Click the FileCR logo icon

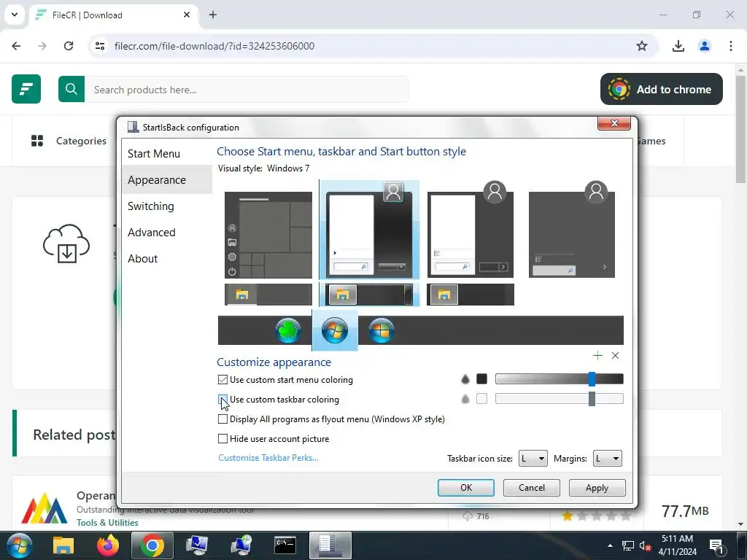pyautogui.click(x=26, y=89)
